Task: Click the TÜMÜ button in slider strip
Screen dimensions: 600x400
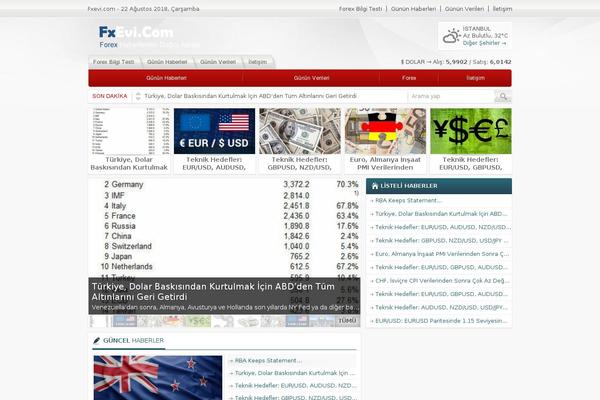Action: click(x=347, y=321)
